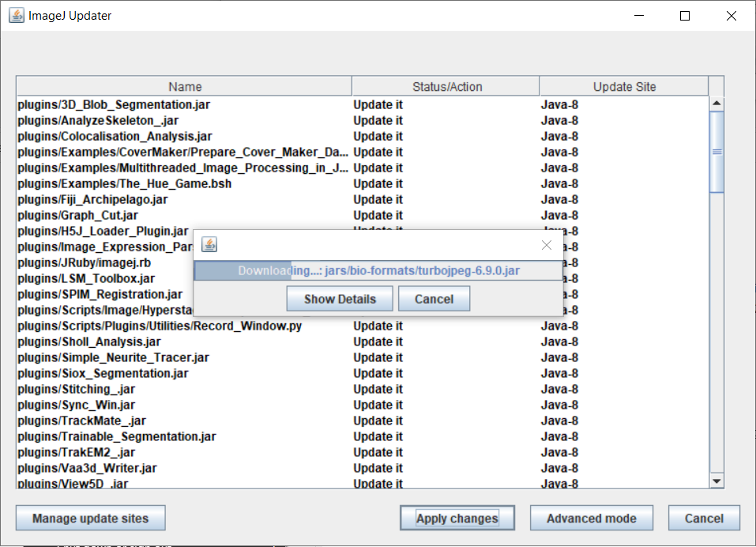Click 'Update it' status for TrackMate_.jar
The height and width of the screenshot is (547, 756).
coord(378,421)
